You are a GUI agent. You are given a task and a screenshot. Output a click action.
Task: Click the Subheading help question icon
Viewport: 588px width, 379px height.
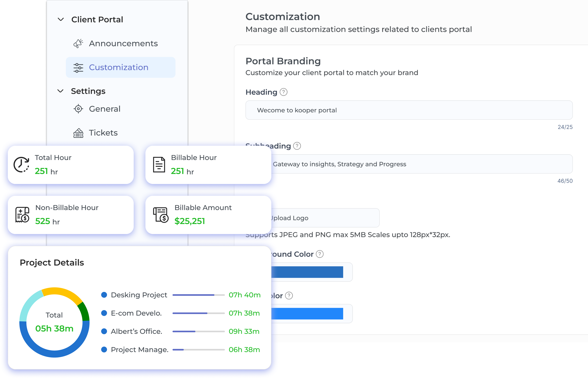(297, 146)
